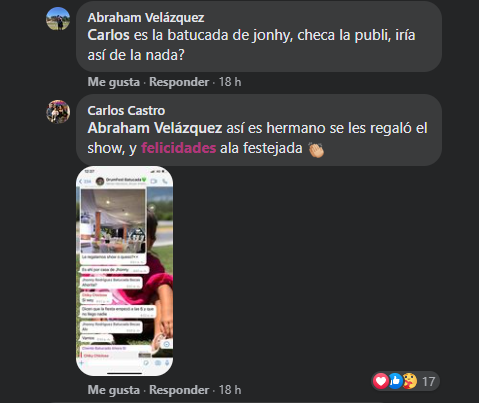This screenshot has width=479, height=403.
Task: Click the care hug reaction icon
Action: click(x=410, y=381)
